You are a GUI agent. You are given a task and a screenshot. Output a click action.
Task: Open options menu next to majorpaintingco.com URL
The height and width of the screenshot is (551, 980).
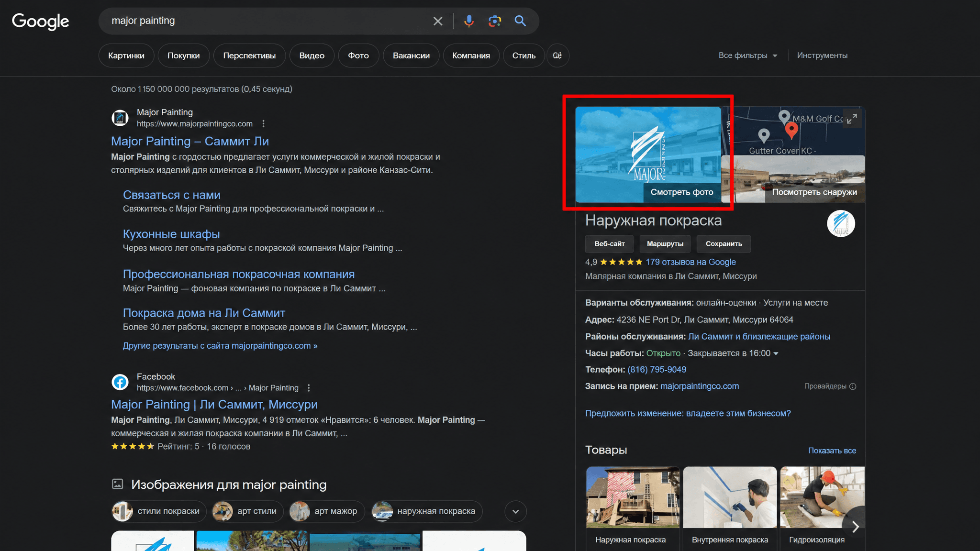(263, 124)
